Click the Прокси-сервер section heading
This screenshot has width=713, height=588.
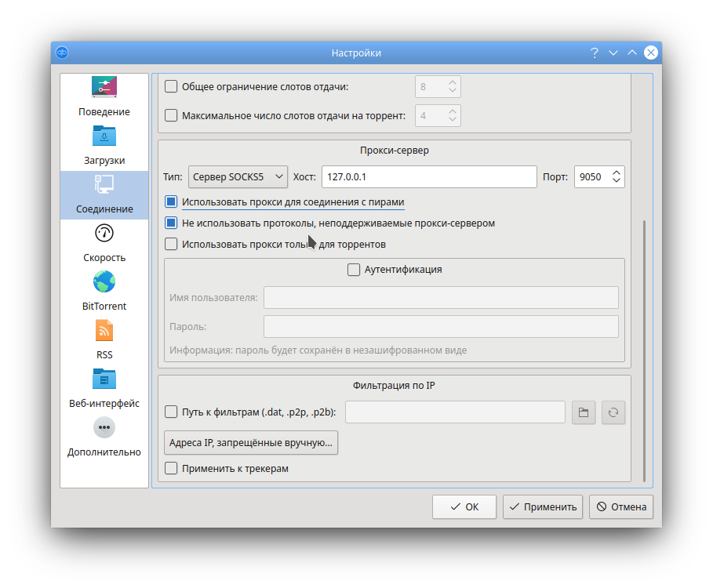tap(395, 151)
